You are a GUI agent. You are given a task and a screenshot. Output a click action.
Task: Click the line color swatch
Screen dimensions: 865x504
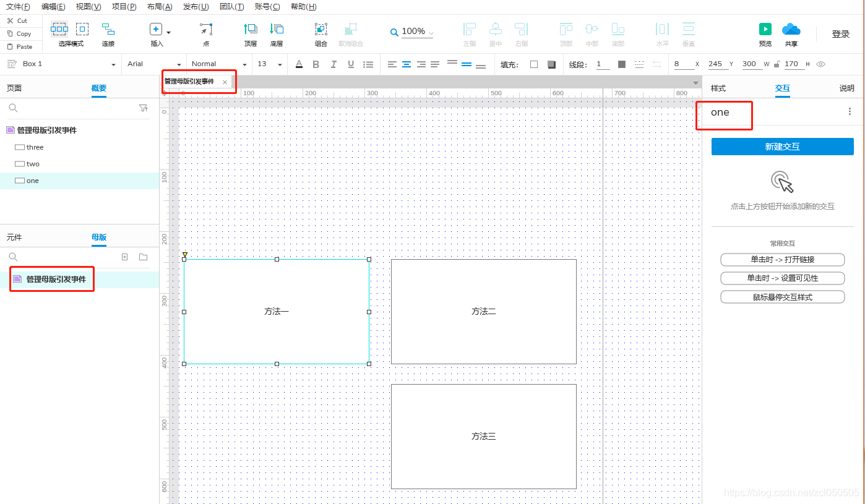pyautogui.click(x=622, y=64)
